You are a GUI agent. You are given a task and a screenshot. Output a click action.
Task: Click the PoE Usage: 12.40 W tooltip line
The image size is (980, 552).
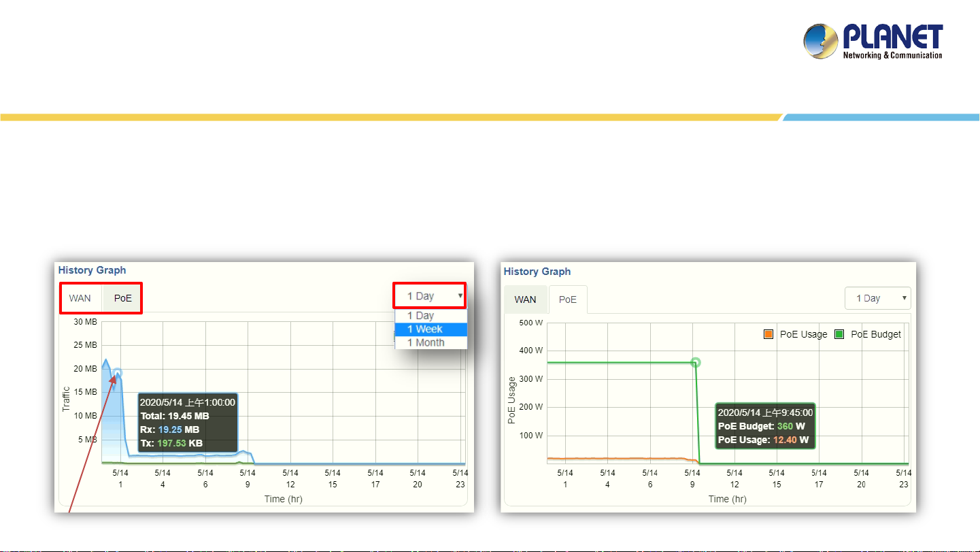coord(763,440)
